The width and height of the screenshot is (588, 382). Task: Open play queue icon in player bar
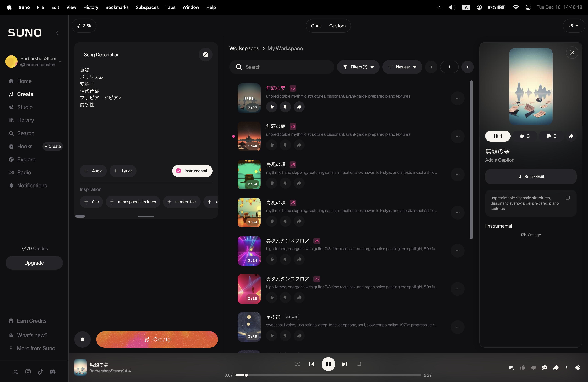point(511,368)
